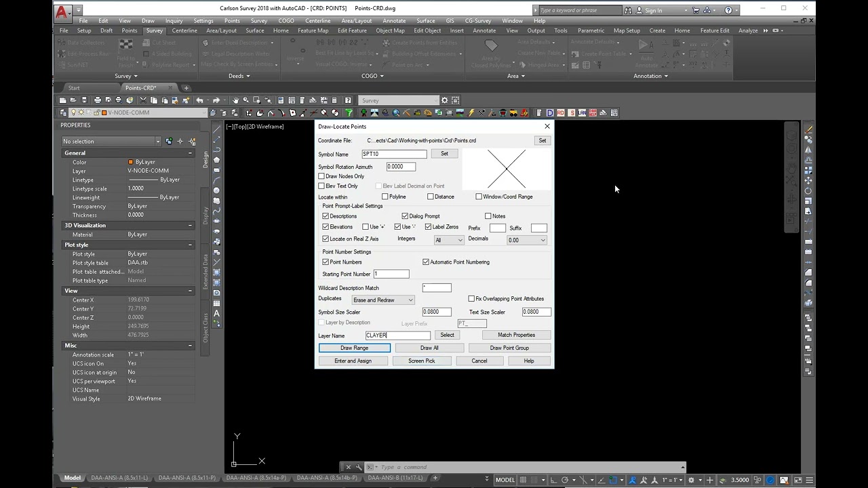
Task: Toggle the Notes checkbox
Action: (488, 216)
